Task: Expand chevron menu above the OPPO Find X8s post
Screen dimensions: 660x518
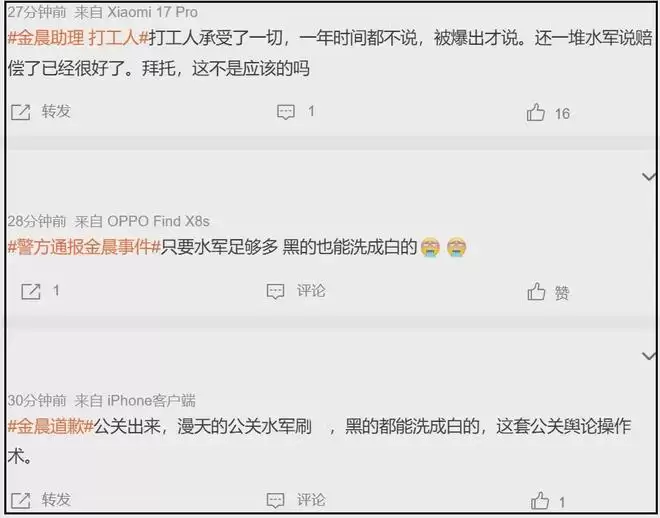Action: coord(649,176)
